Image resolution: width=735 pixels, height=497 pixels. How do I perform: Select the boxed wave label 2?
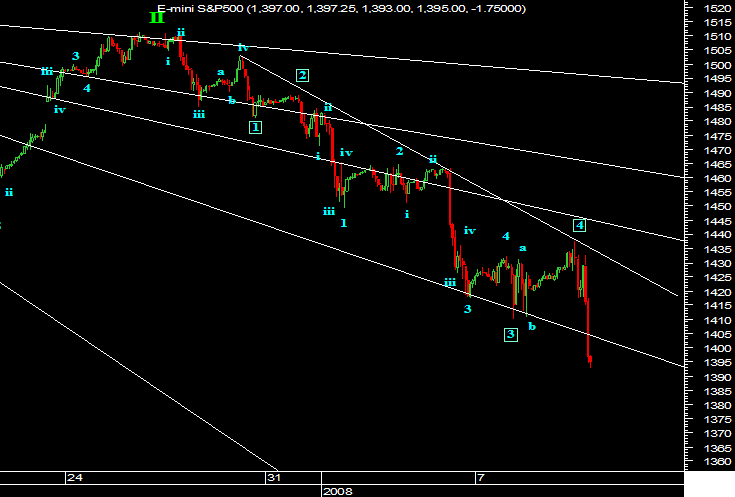pos(302,75)
